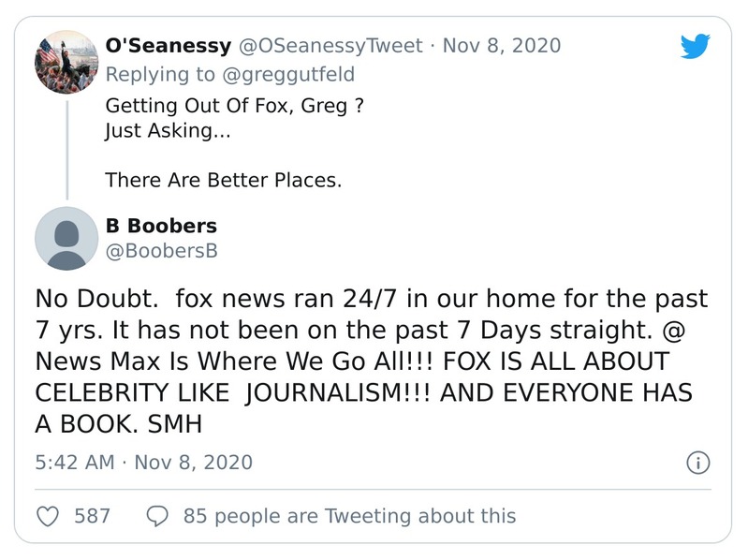Visit the @BoobersB handle
The width and height of the screenshot is (748, 560).
(x=160, y=251)
